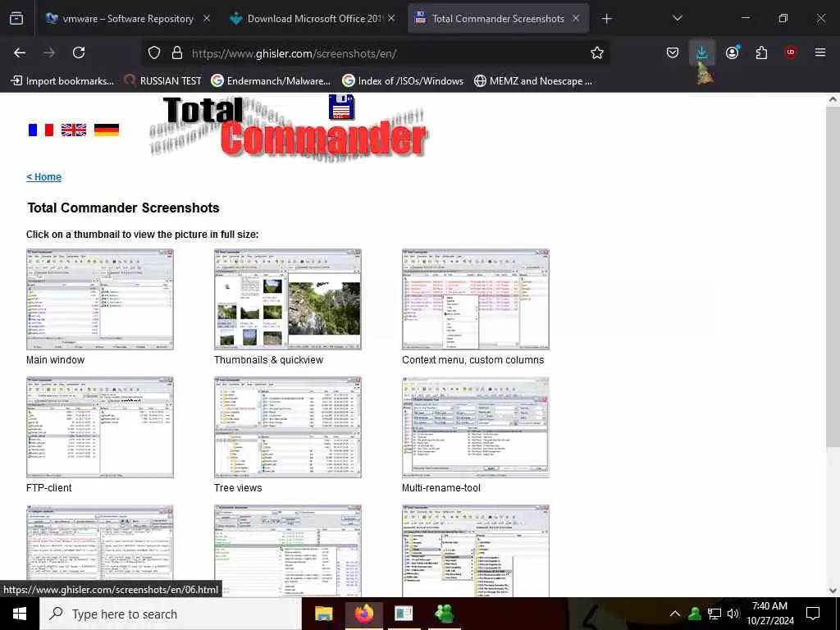Show site security padlock info
Image resolution: width=840 pixels, height=630 pixels.
(177, 53)
